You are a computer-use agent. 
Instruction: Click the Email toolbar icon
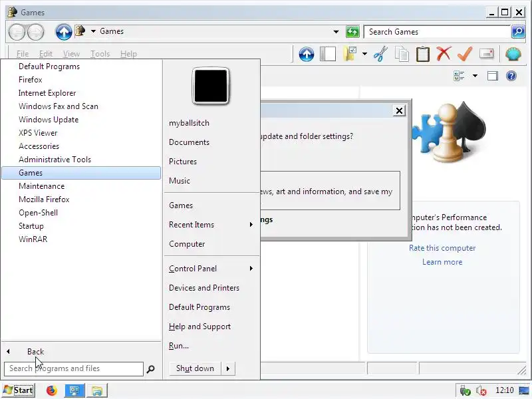(486, 54)
